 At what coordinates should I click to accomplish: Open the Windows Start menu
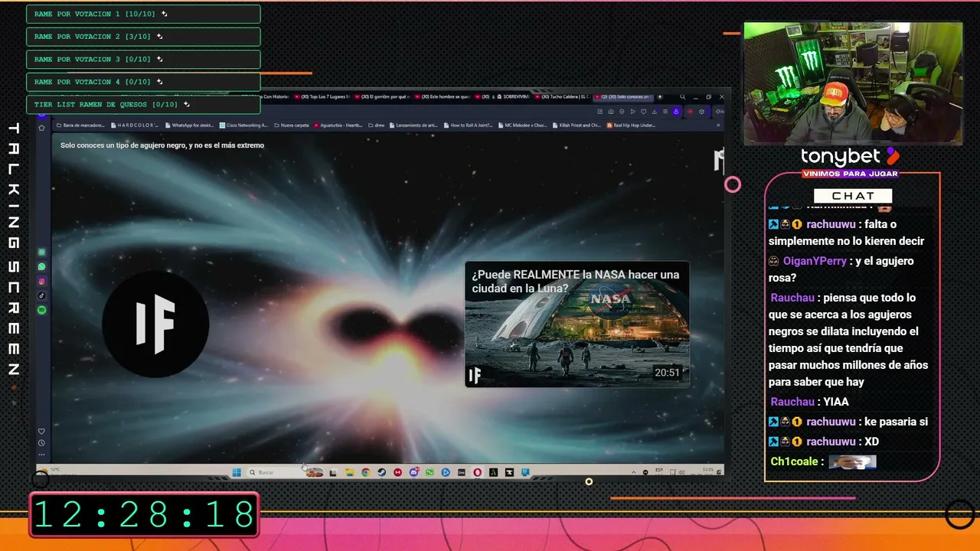tap(237, 472)
